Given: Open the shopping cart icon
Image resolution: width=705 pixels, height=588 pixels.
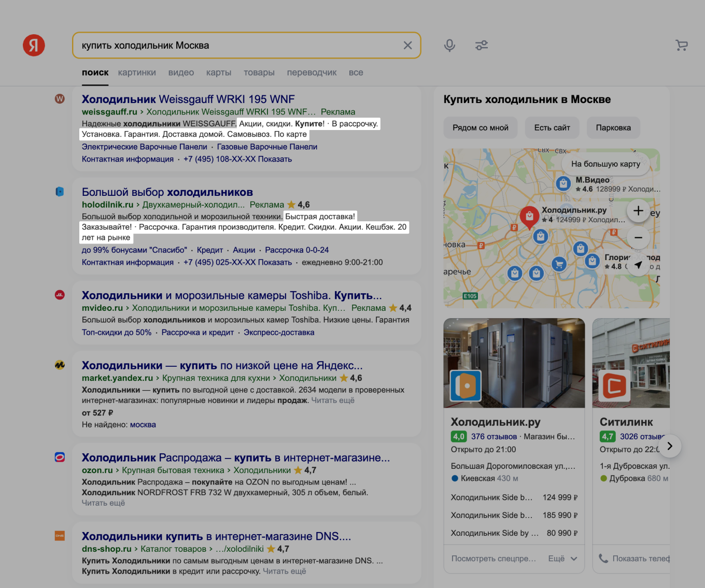Looking at the screenshot, I should click(x=681, y=45).
